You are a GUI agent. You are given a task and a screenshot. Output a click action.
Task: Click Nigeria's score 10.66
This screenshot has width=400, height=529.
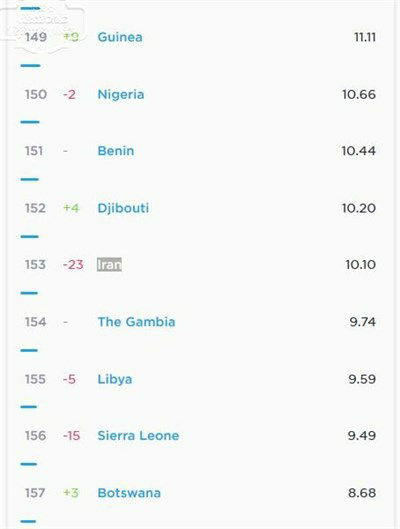(359, 94)
